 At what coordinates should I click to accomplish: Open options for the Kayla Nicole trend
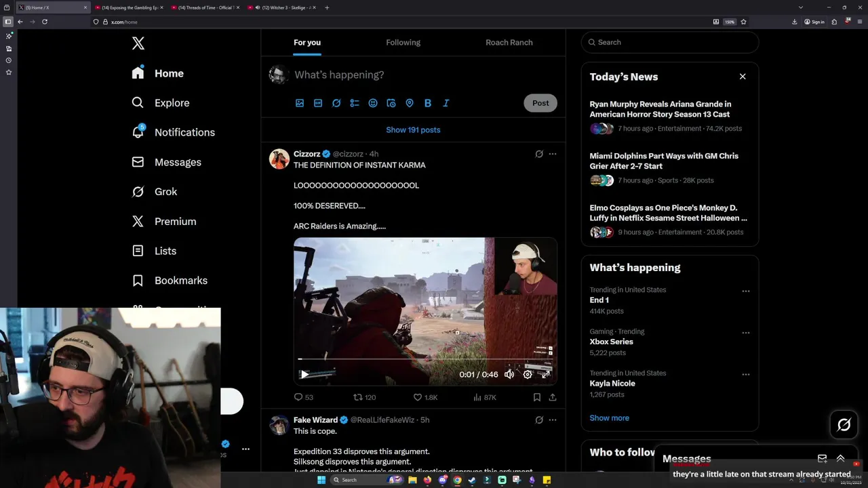click(x=746, y=374)
